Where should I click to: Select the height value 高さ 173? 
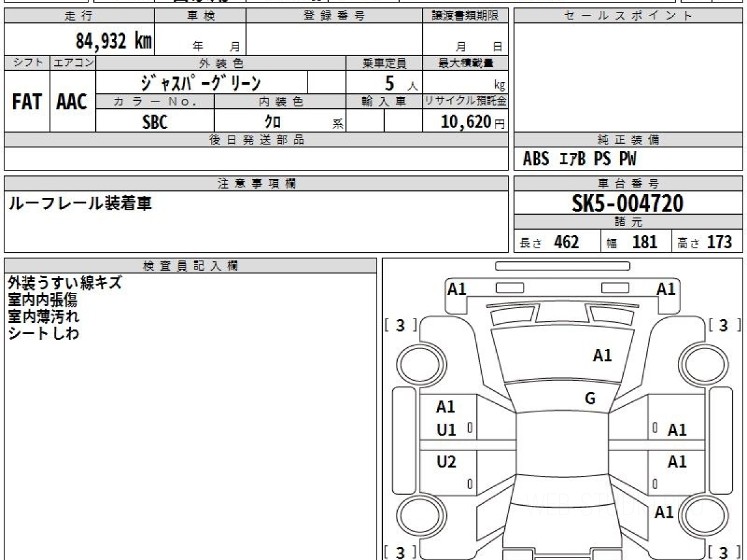pyautogui.click(x=705, y=242)
